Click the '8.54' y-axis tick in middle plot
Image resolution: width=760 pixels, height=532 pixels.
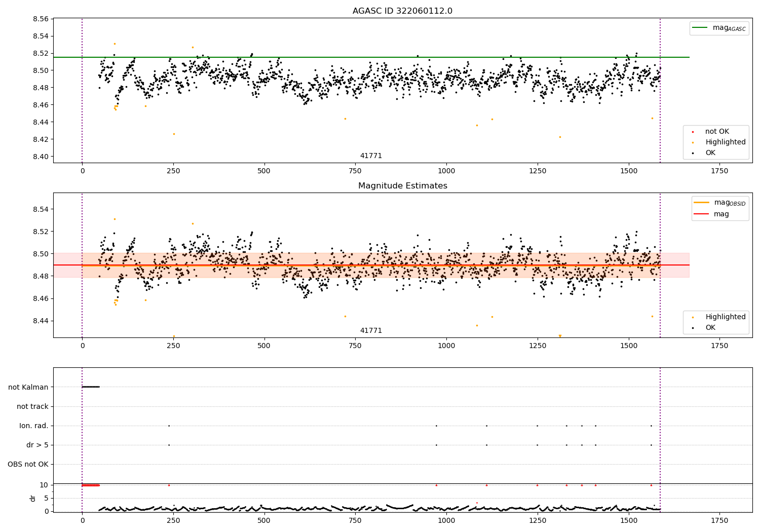click(x=41, y=209)
